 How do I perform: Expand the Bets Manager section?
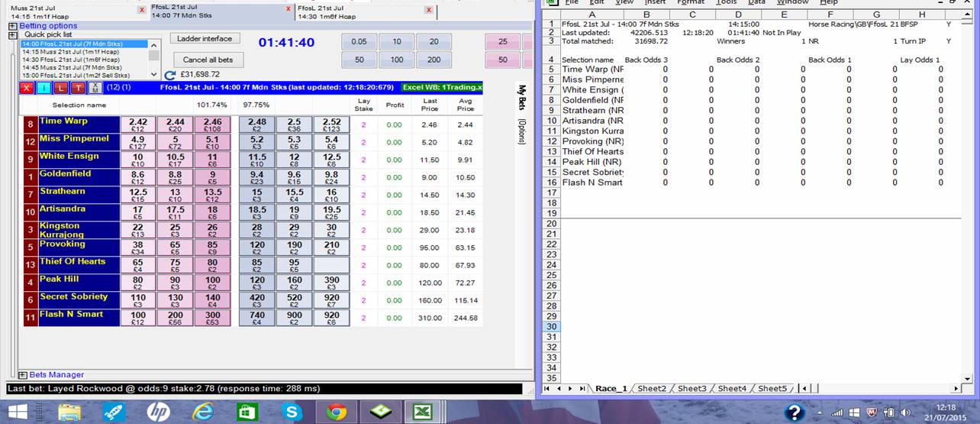[21, 375]
